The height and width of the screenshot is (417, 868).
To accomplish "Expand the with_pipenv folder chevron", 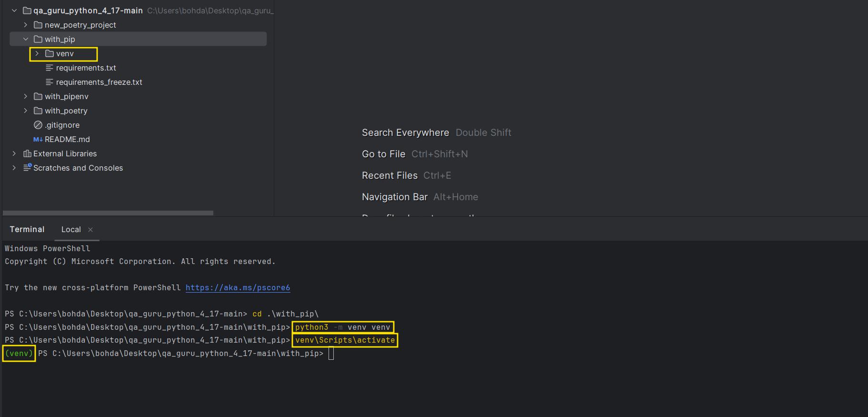I will [26, 96].
